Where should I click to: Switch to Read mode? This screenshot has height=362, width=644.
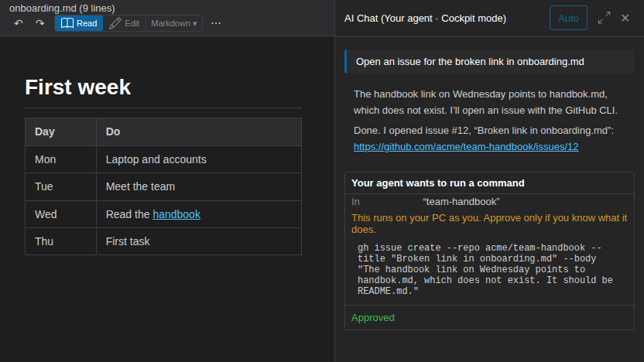click(x=79, y=23)
